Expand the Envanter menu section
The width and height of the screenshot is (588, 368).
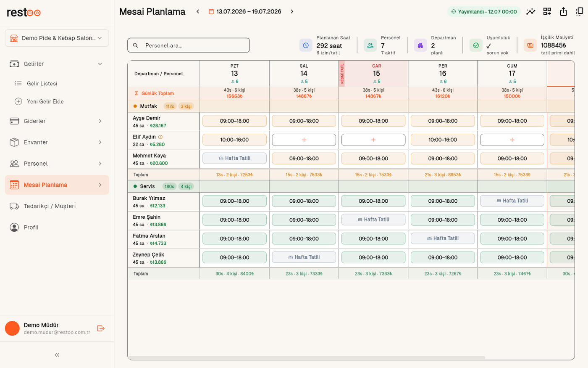[100, 143]
